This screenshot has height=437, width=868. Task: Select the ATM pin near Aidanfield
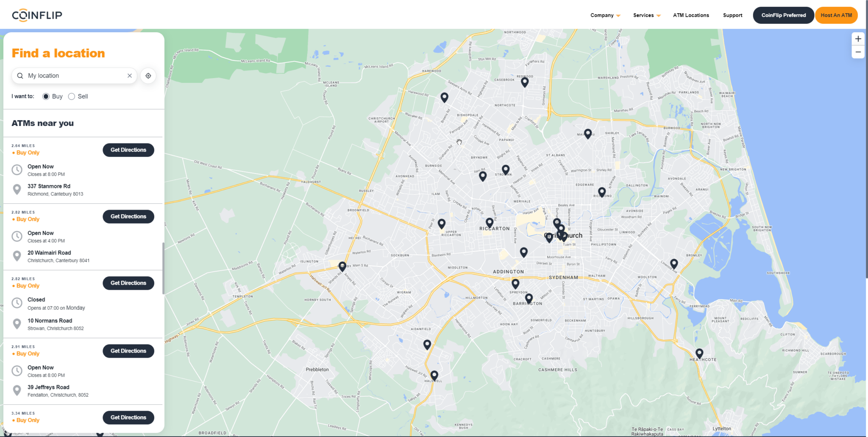click(x=427, y=345)
